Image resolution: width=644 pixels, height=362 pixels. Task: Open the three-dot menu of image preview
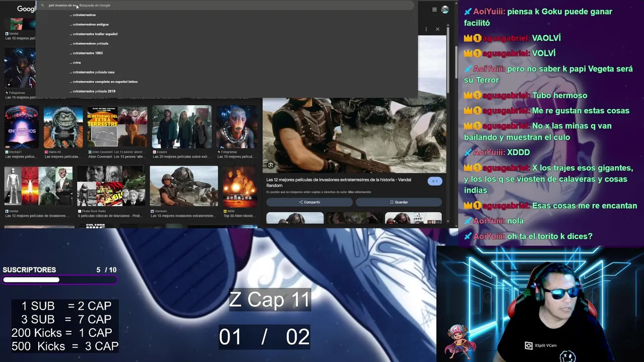426,29
